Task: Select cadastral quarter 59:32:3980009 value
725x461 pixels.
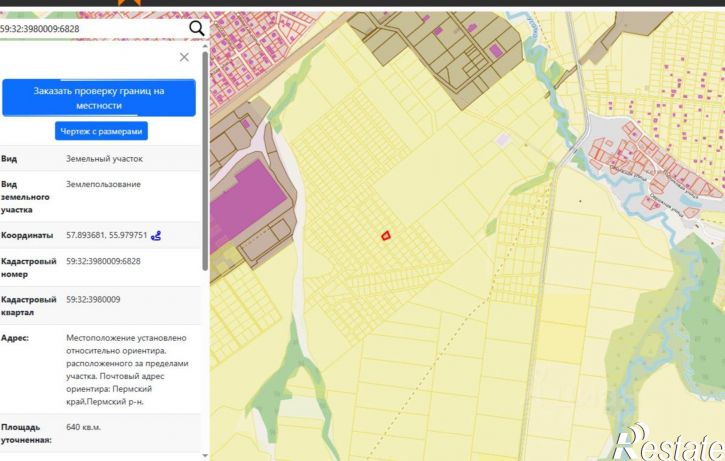Action: click(x=93, y=300)
